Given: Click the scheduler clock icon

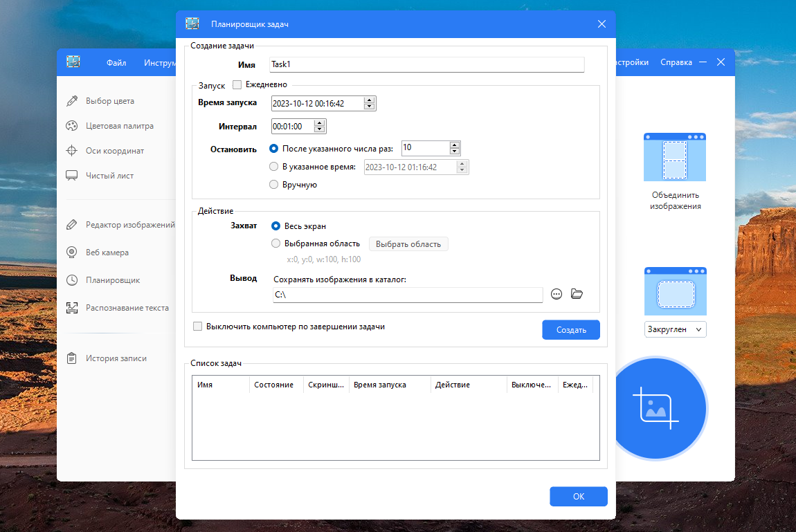Looking at the screenshot, I should [x=72, y=280].
